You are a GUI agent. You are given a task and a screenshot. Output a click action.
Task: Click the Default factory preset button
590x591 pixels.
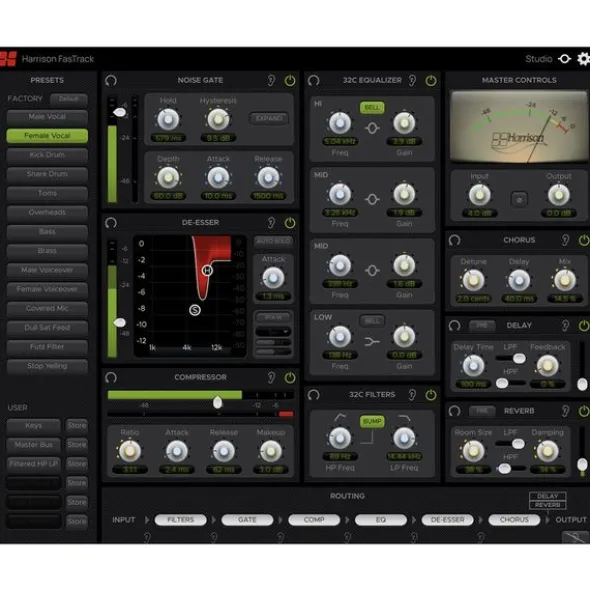coord(69,99)
